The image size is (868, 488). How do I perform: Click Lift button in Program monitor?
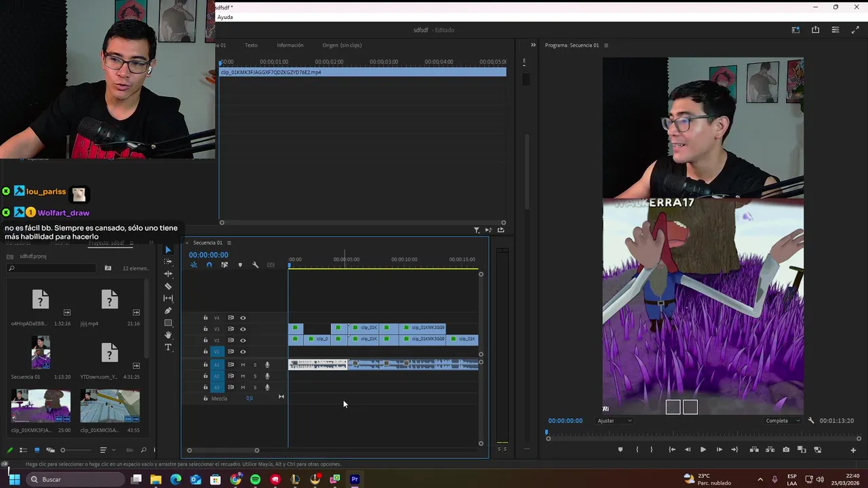[x=754, y=449]
